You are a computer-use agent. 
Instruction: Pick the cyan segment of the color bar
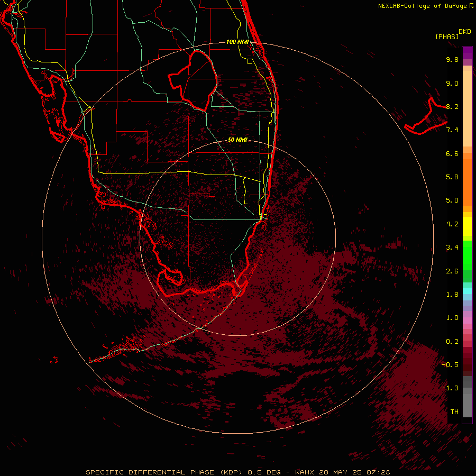point(467,291)
